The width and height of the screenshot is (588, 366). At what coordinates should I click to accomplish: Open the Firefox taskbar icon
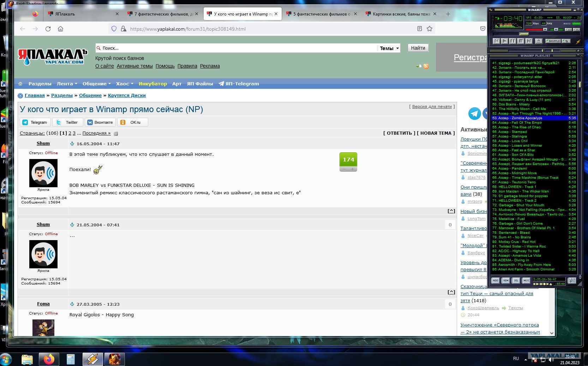point(49,359)
